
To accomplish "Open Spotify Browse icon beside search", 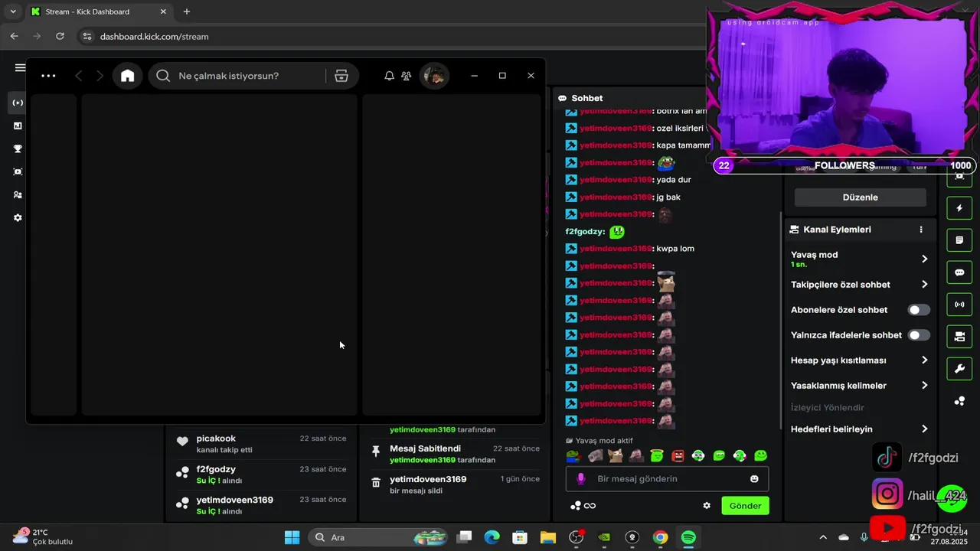I will tap(341, 76).
